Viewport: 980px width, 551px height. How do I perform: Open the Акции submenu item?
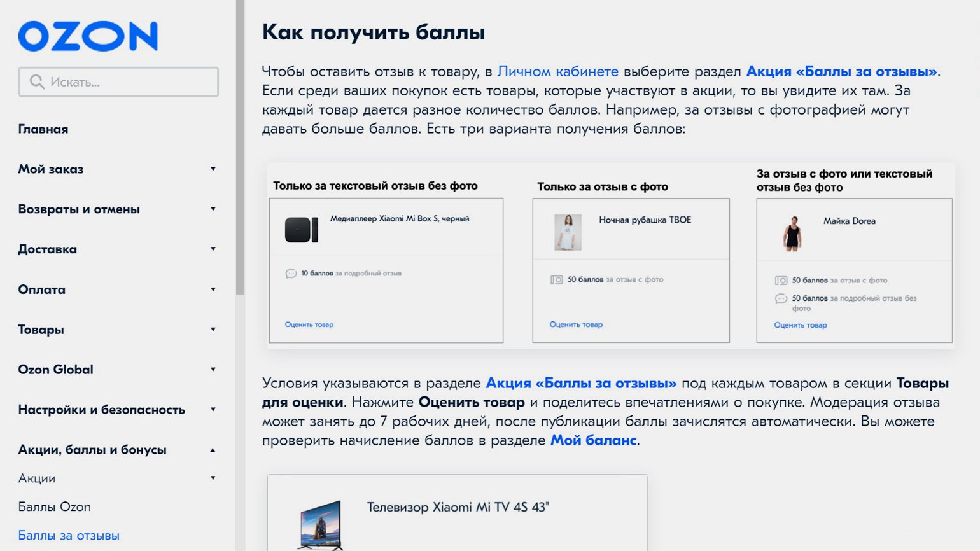37,478
